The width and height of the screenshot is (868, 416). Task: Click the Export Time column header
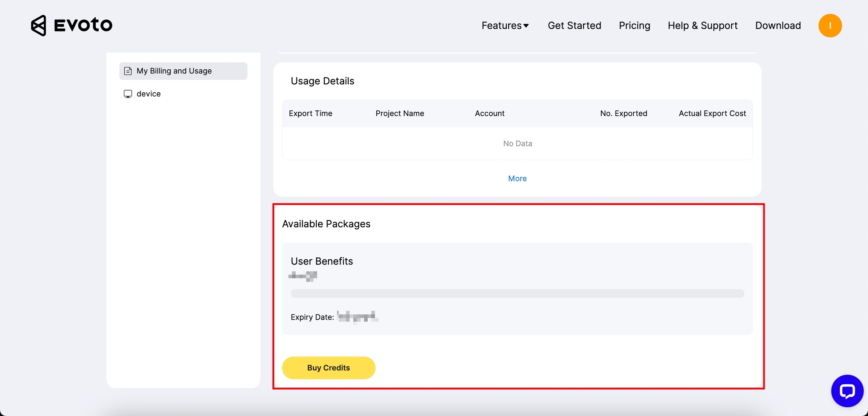(x=310, y=113)
